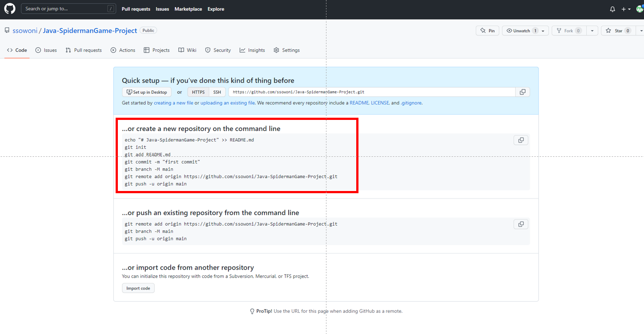Screen dimensions: 644x334
Task: Click the echo README.md command line
Action: tap(189, 139)
